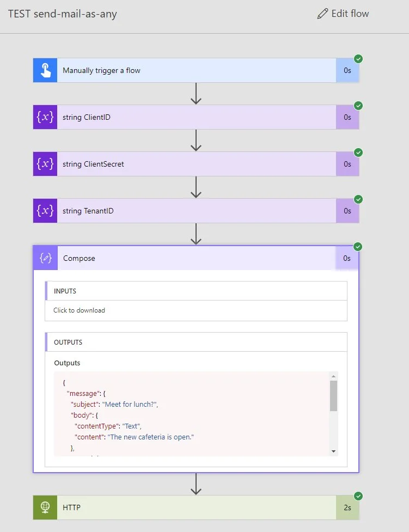Click the string TenantID variable icon
409x532 pixels.
pos(45,211)
